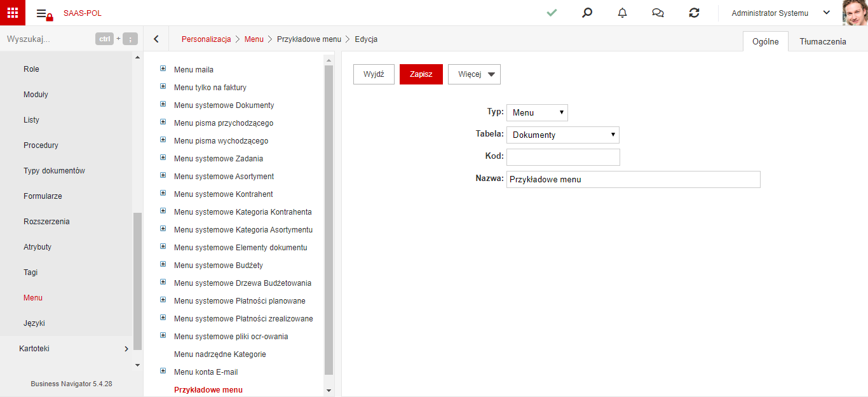Click the green checkmark status icon
This screenshot has width=868, height=397.
pos(552,13)
